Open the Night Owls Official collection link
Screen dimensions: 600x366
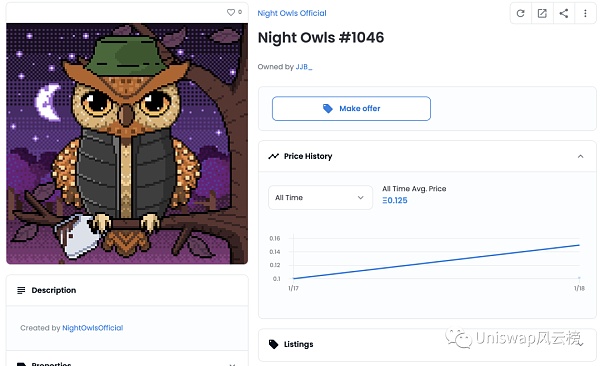[292, 13]
